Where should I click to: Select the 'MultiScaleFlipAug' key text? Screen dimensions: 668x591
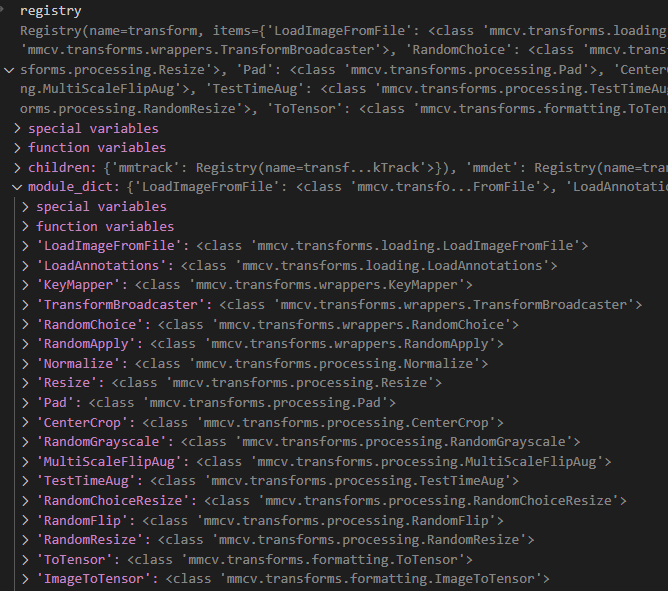tap(109, 461)
